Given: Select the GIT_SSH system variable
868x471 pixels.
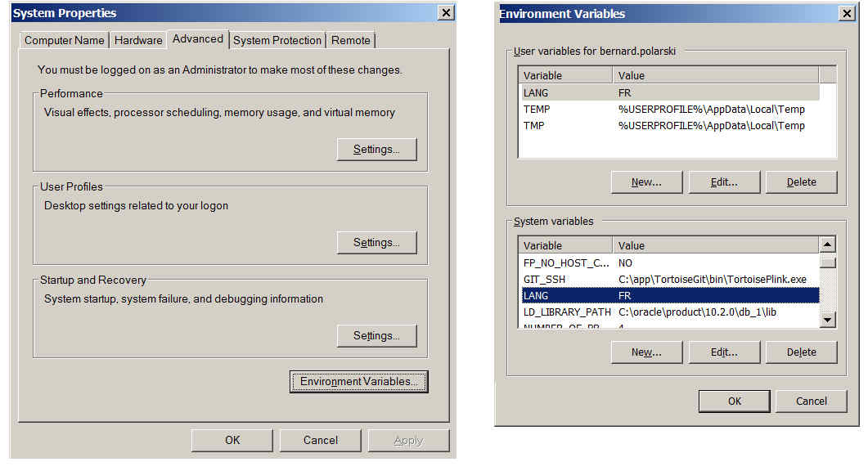Looking at the screenshot, I should pos(669,280).
